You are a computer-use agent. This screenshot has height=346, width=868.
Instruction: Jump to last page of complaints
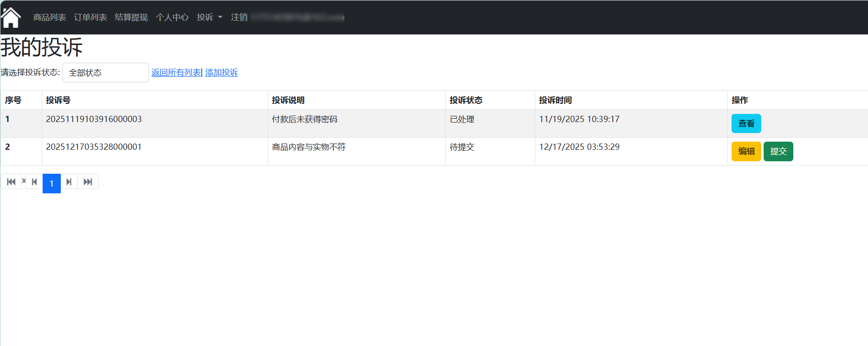(88, 182)
